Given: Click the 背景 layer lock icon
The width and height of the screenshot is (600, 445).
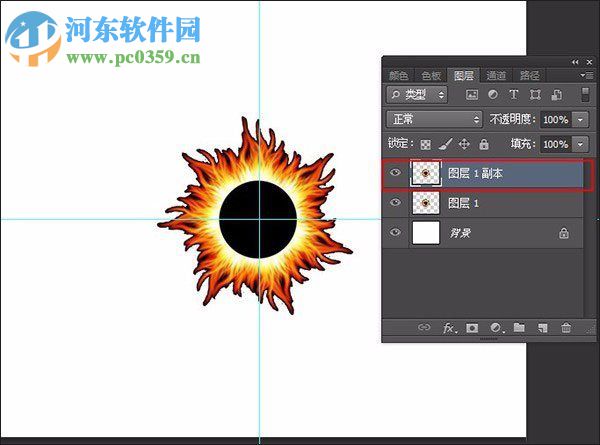Looking at the screenshot, I should click(563, 233).
